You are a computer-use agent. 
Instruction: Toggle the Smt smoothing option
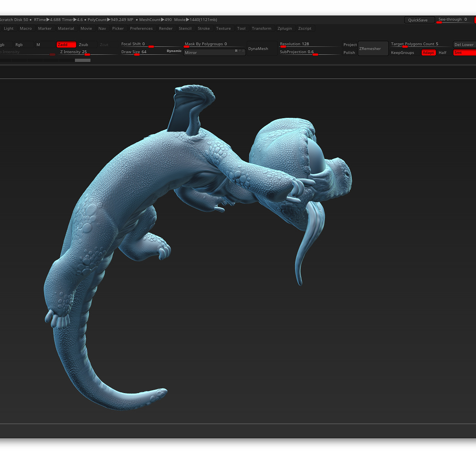(464, 53)
